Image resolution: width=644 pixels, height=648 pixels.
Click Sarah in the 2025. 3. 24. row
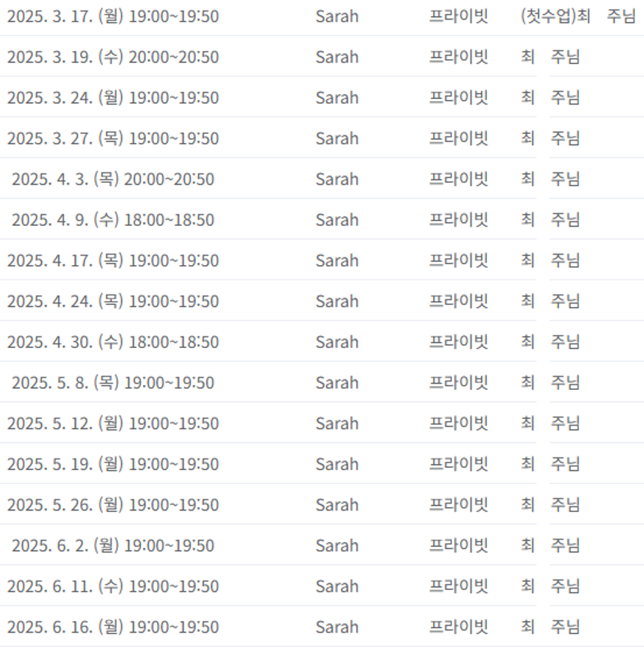coord(337,98)
